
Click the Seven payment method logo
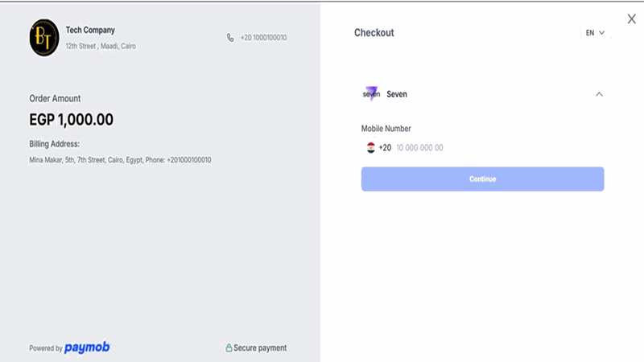[371, 94]
